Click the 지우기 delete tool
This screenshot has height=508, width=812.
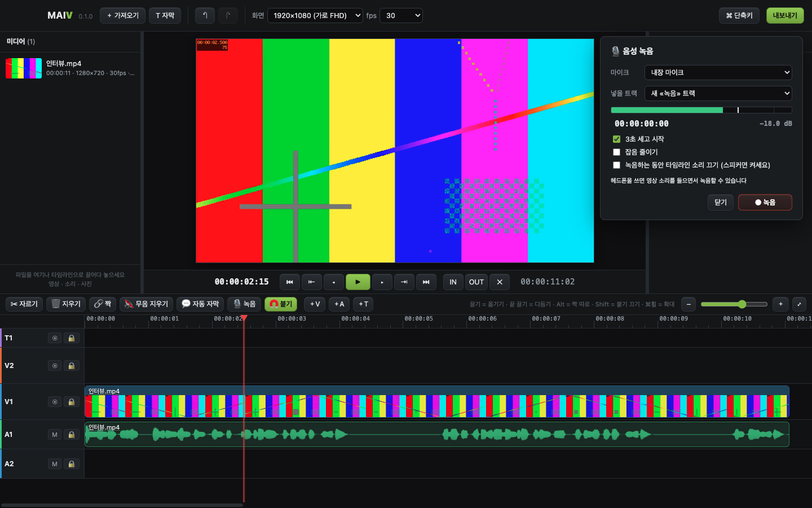click(x=66, y=304)
